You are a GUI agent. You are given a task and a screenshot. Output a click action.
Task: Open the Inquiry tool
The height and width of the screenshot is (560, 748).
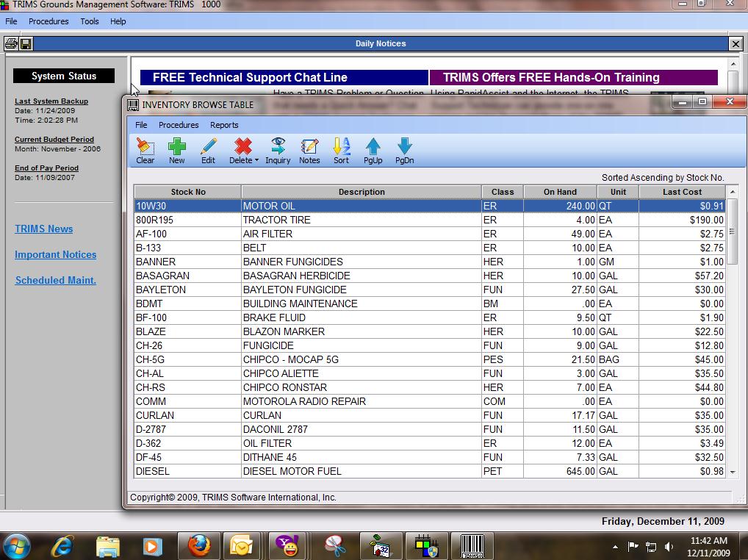278,150
